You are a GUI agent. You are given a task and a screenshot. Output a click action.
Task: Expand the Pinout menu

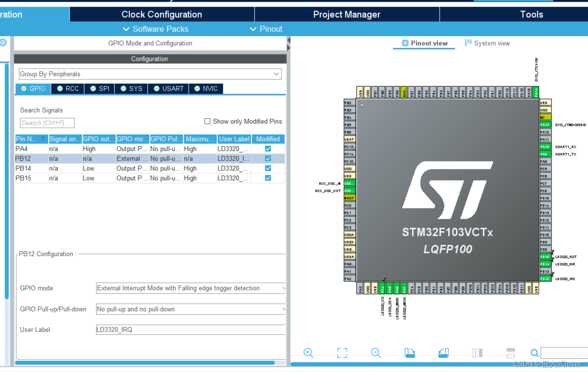click(266, 29)
